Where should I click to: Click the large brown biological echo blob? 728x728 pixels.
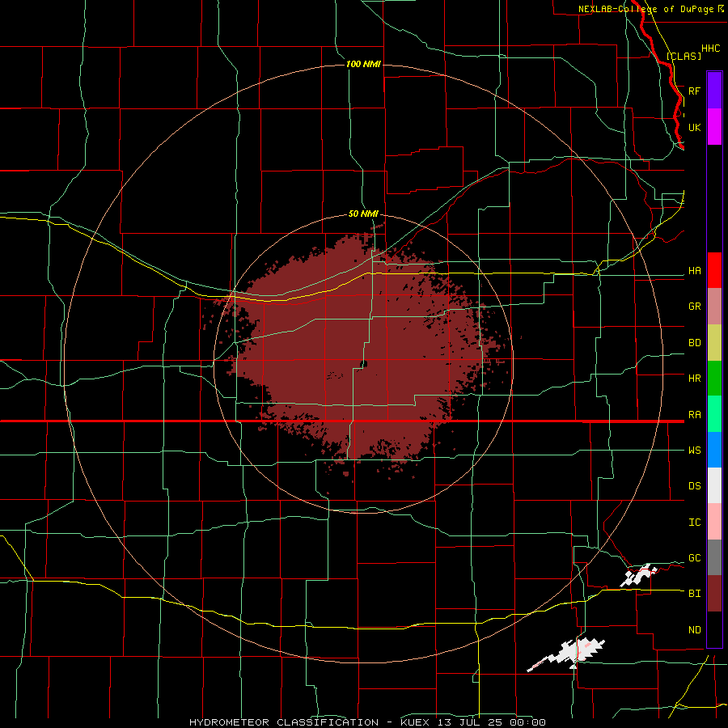click(358, 353)
